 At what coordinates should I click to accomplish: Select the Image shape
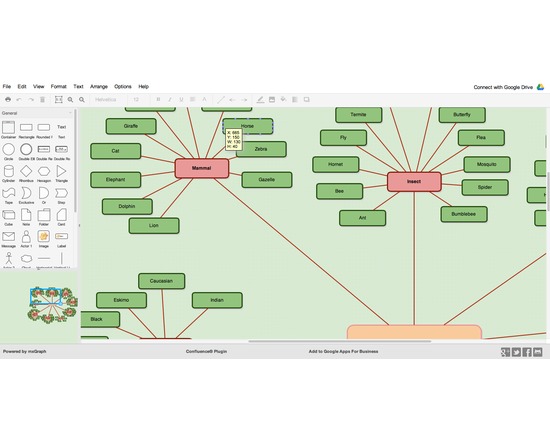(x=44, y=236)
